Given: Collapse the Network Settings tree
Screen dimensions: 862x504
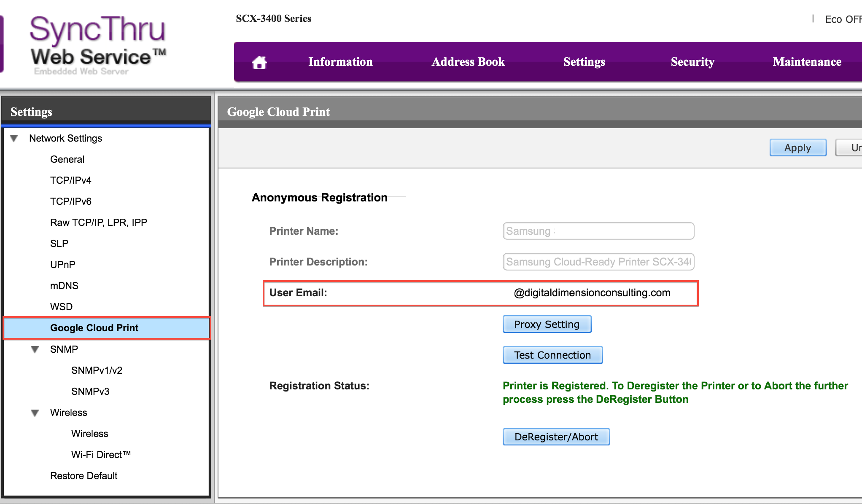Looking at the screenshot, I should 14,138.
